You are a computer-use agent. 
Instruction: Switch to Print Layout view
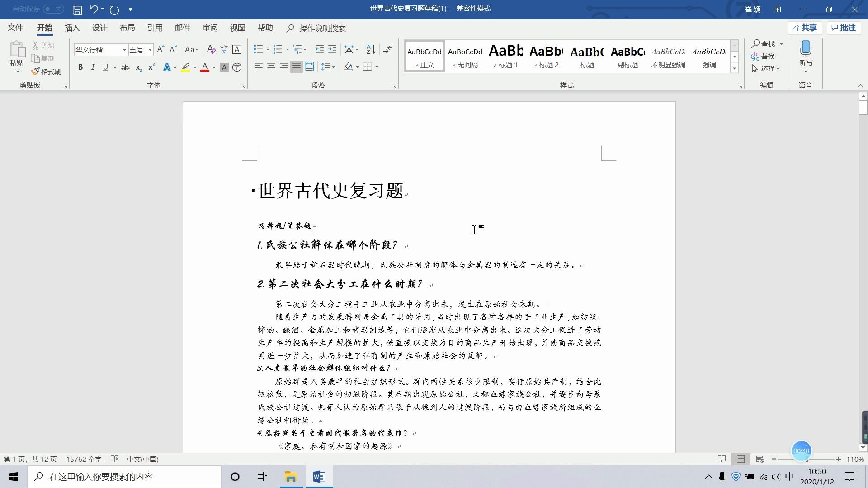(741, 459)
